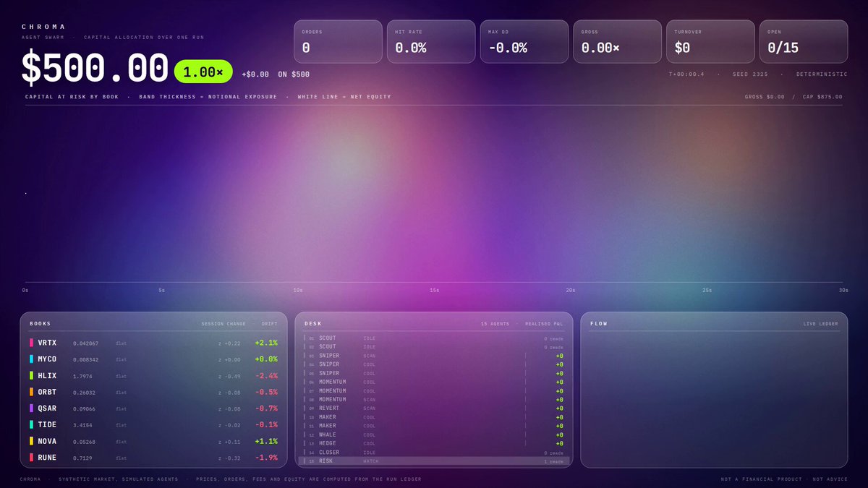Select the HEDGE agent row

[434, 443]
